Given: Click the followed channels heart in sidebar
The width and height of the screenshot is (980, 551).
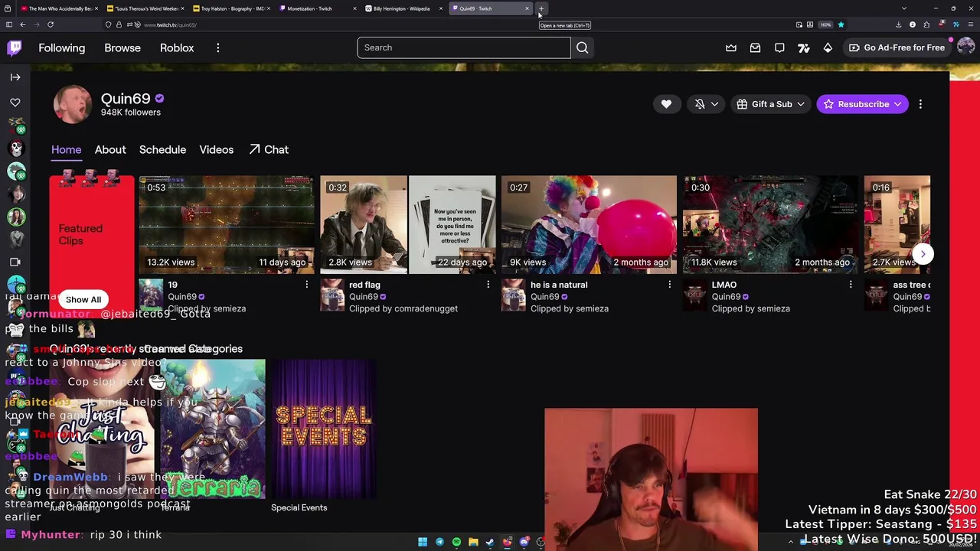Looking at the screenshot, I should (x=15, y=102).
